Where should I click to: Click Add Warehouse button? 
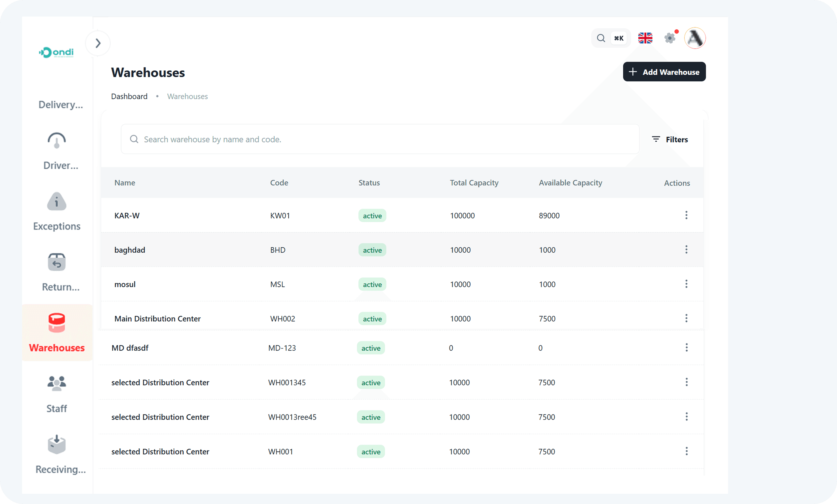(x=664, y=72)
